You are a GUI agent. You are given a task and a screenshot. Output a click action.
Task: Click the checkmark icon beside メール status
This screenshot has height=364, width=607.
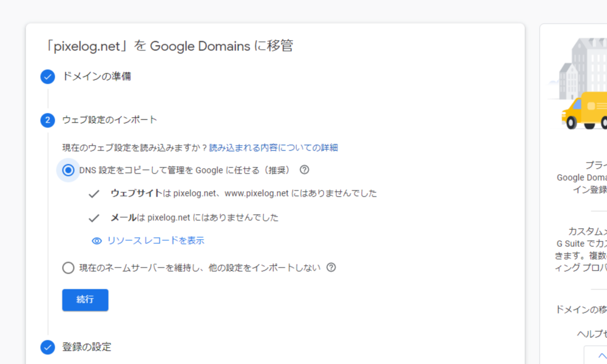click(93, 218)
